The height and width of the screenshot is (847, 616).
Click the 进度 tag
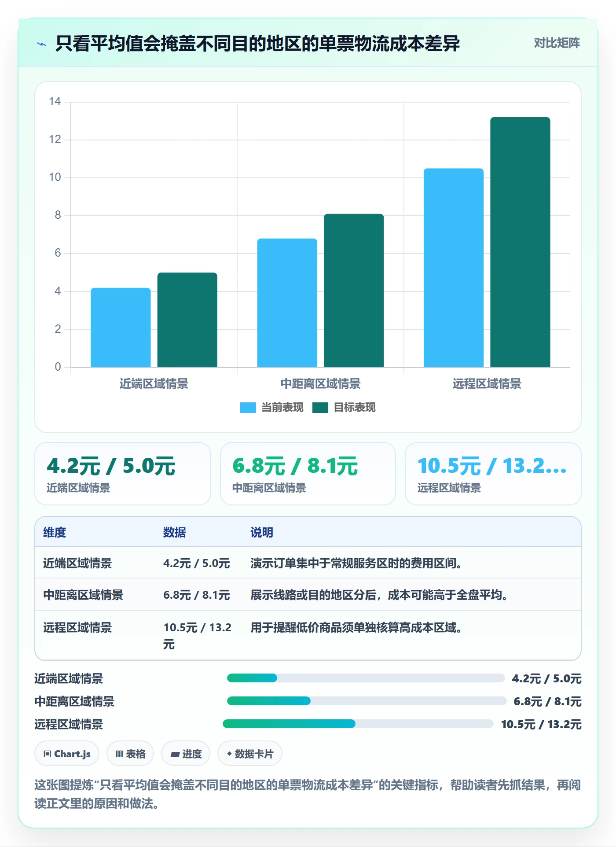pyautogui.click(x=186, y=754)
